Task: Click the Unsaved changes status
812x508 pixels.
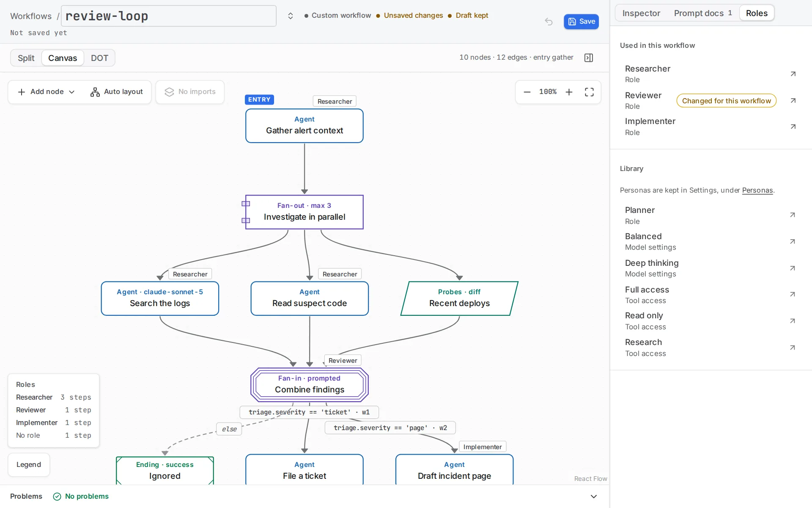Action: pyautogui.click(x=409, y=16)
